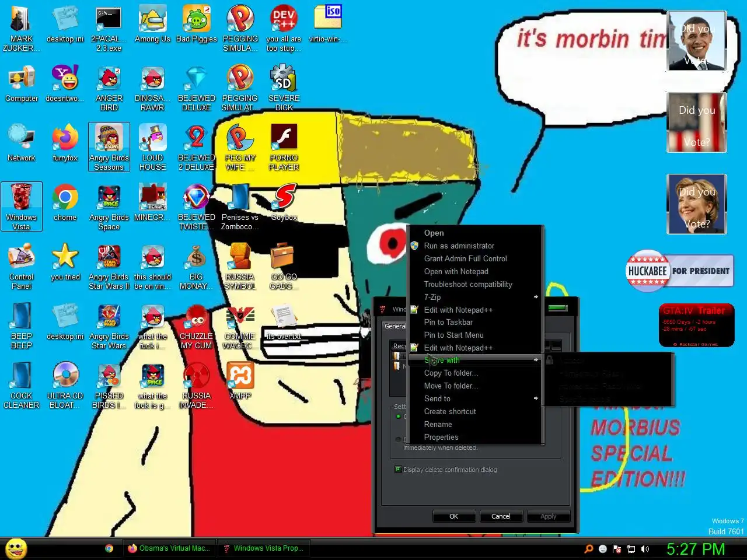Launch the ANGER BIRD icon
The width and height of the screenshot is (747, 560).
pyautogui.click(x=109, y=88)
